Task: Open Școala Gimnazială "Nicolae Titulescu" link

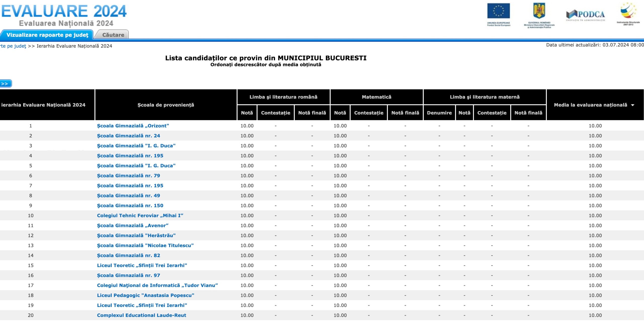Action: 145,245
